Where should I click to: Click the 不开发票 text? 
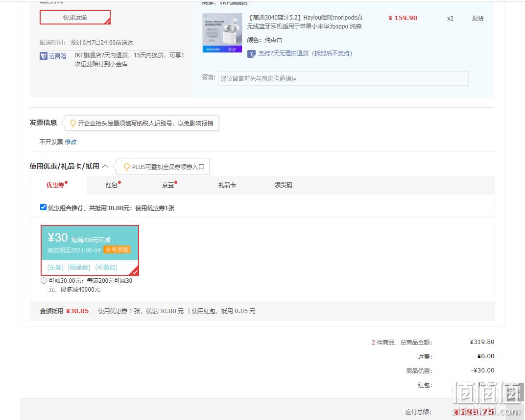click(51, 142)
